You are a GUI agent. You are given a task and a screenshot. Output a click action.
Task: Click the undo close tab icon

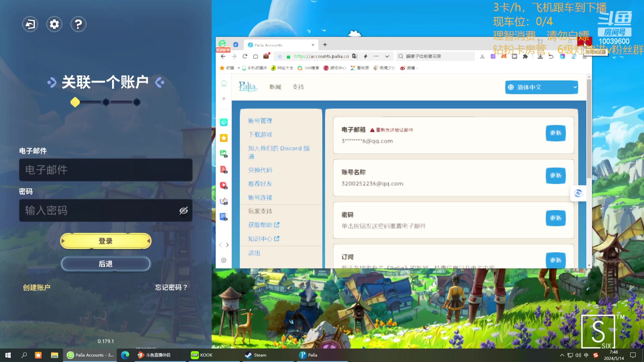(x=551, y=56)
